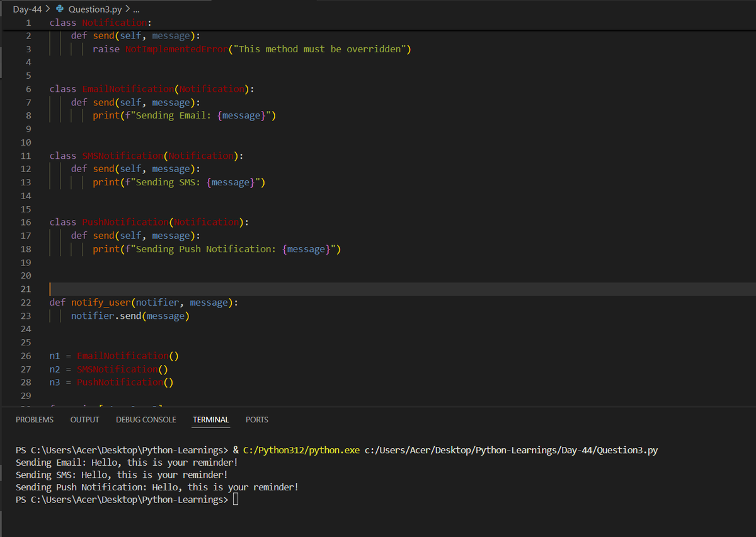Click the "Sending SMS: Hello" terminal output line
The height and width of the screenshot is (537, 756).
(x=122, y=475)
